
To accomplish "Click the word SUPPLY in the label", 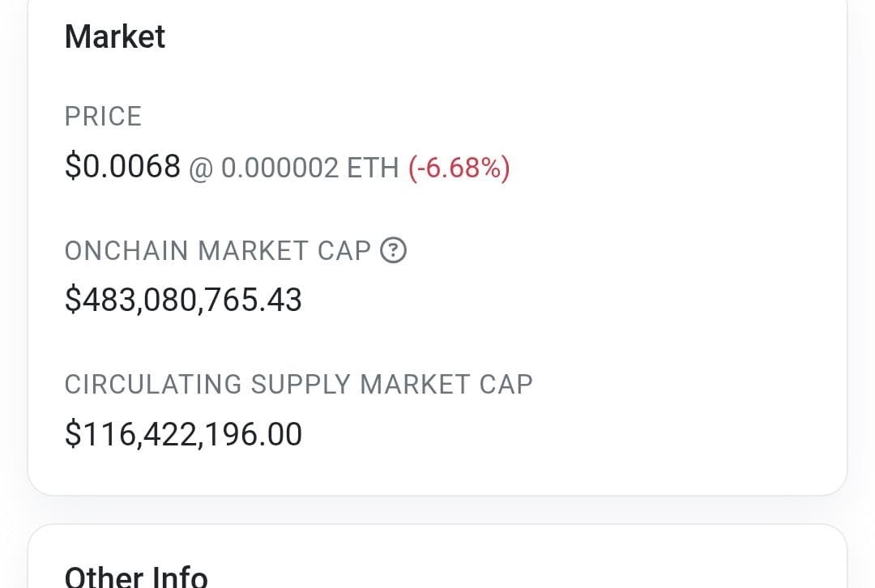I will point(301,384).
